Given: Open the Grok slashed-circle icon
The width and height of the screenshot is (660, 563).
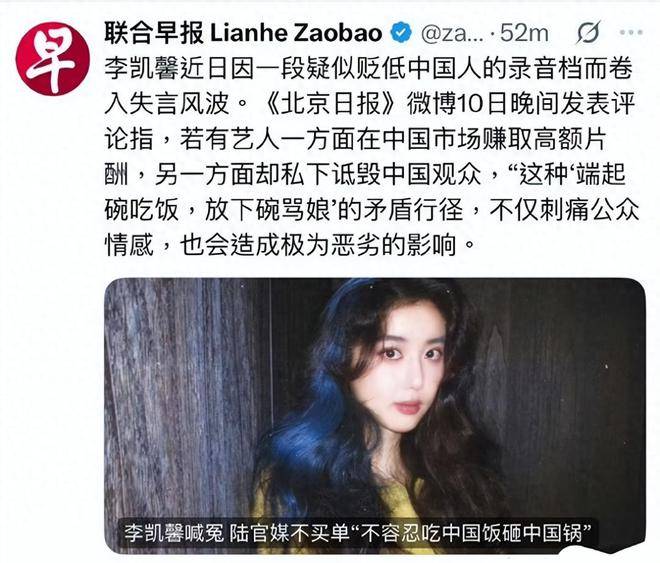Looking at the screenshot, I should (588, 32).
